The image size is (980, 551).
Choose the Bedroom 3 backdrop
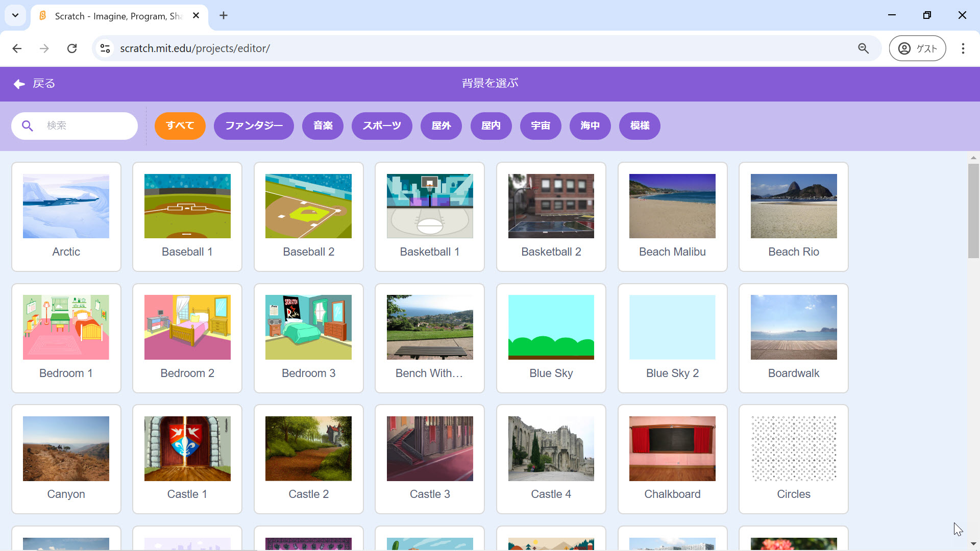[x=309, y=338]
